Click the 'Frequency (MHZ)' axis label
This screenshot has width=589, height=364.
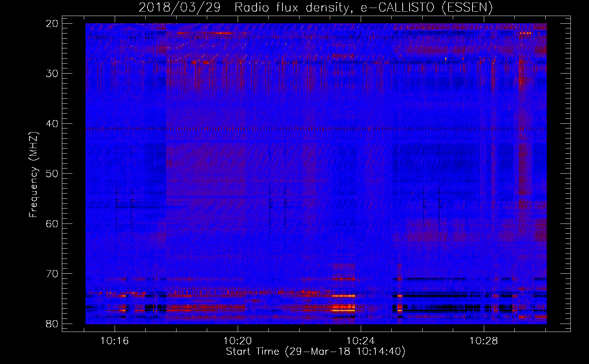33,175
